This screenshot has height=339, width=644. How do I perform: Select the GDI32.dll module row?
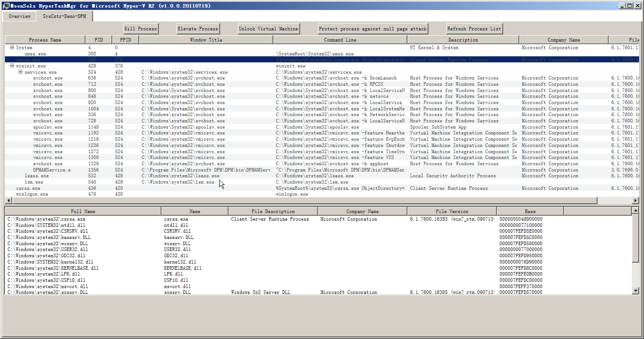(318, 255)
